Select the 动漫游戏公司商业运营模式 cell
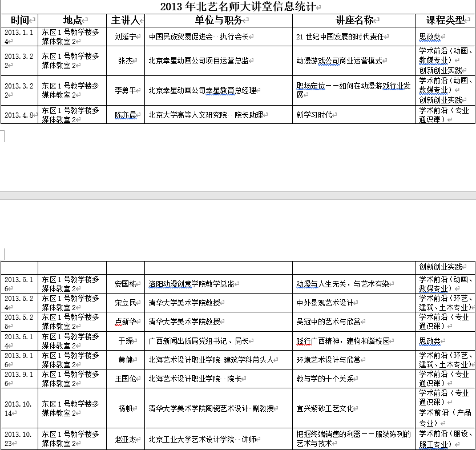Viewport: 476px width, 450px height. pos(339,61)
